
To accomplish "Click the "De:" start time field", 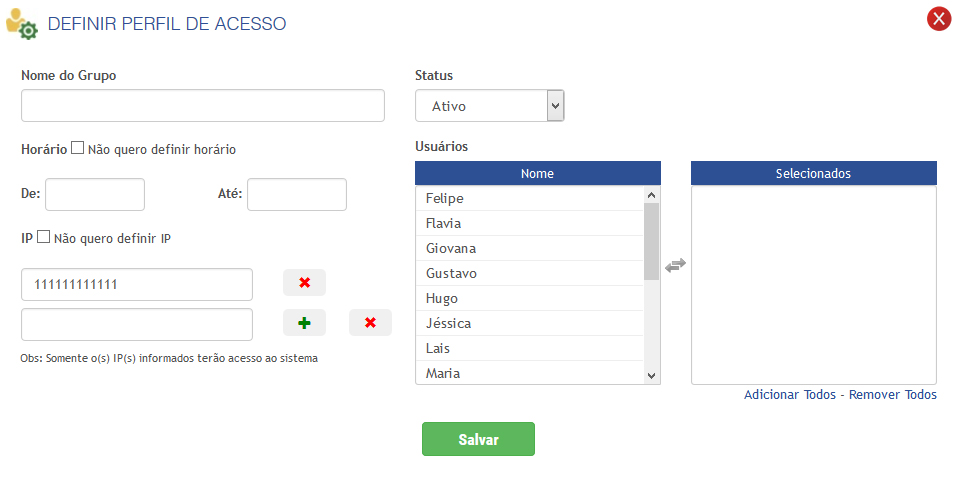I will coord(95,195).
